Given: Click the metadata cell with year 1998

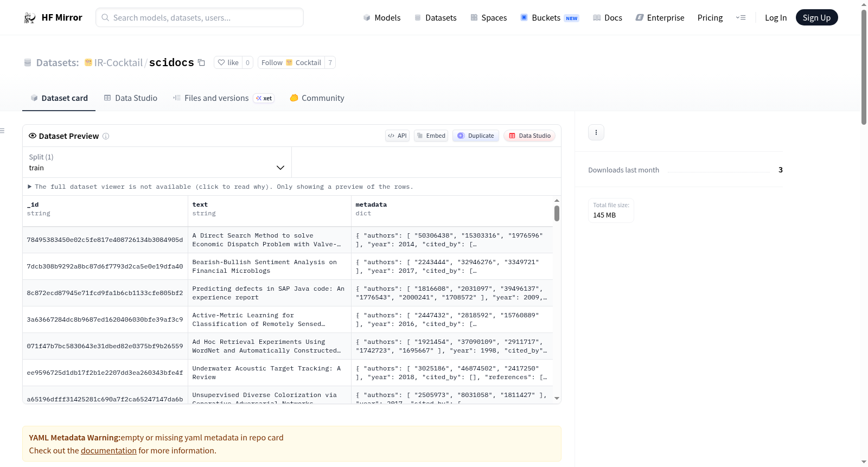Looking at the screenshot, I should (452, 346).
